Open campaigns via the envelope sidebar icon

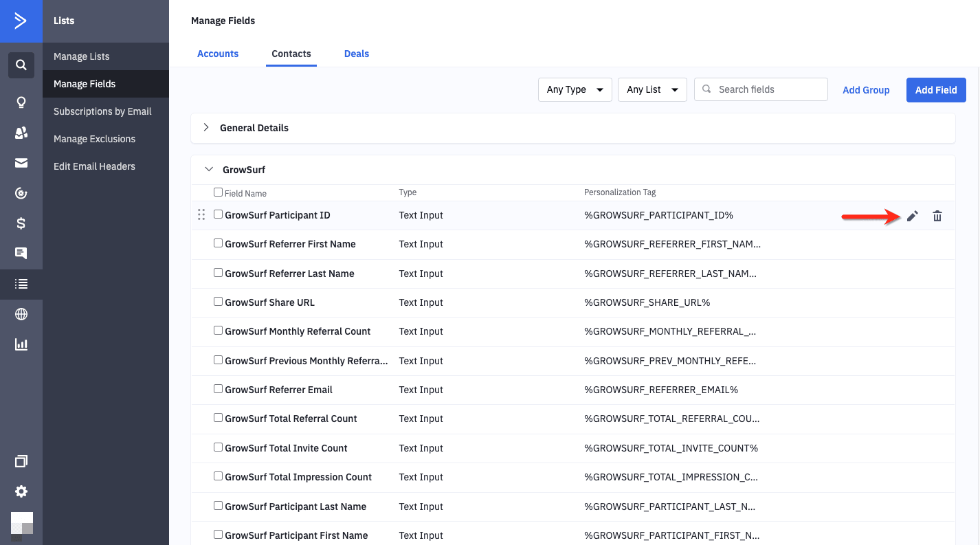pyautogui.click(x=21, y=163)
